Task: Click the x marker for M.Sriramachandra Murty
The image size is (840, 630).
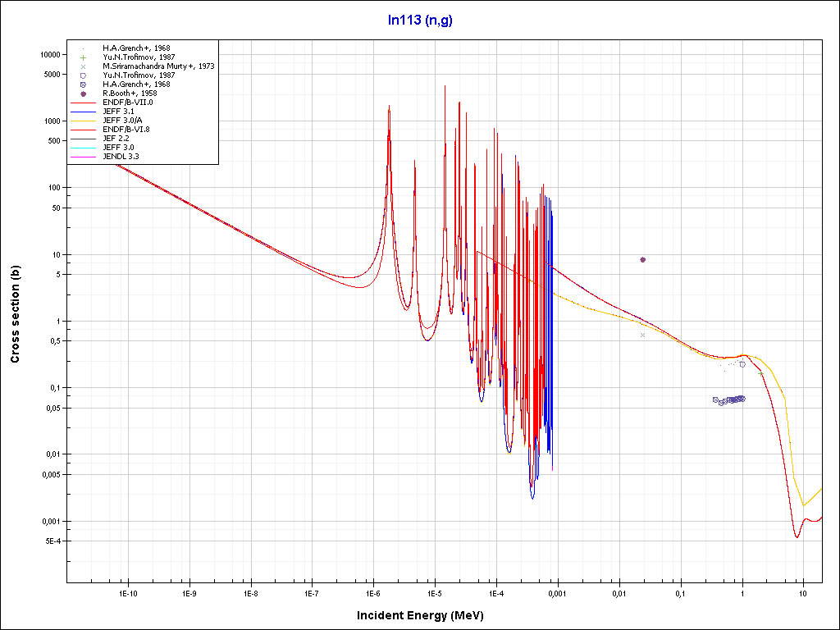Action: point(84,66)
